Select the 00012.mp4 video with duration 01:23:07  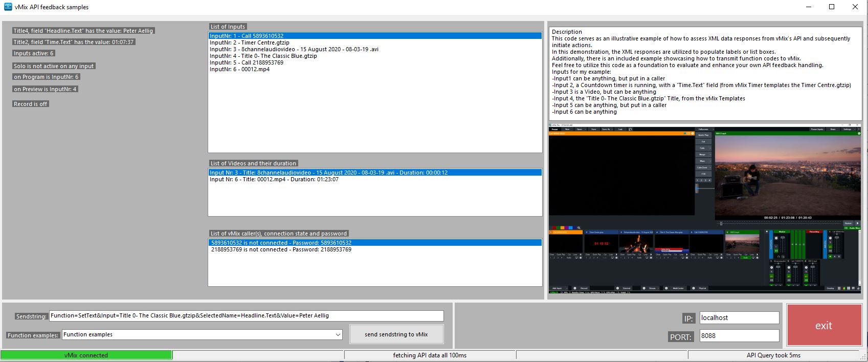274,179
